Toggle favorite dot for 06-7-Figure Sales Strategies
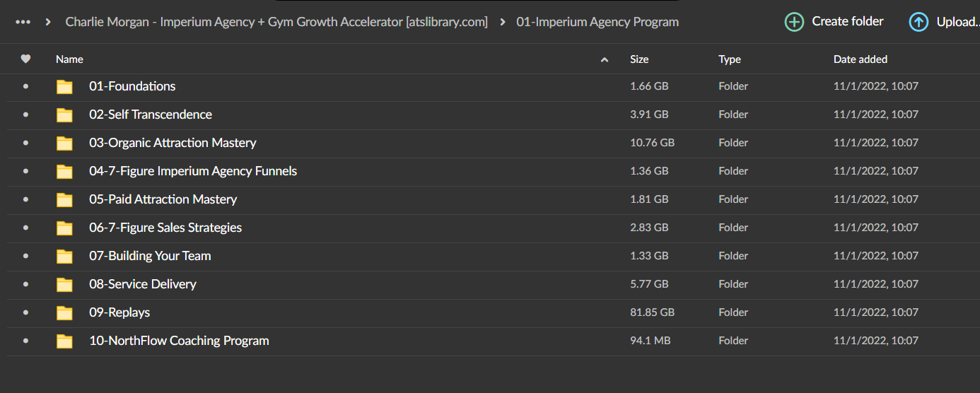The width and height of the screenshot is (980, 393). [26, 228]
